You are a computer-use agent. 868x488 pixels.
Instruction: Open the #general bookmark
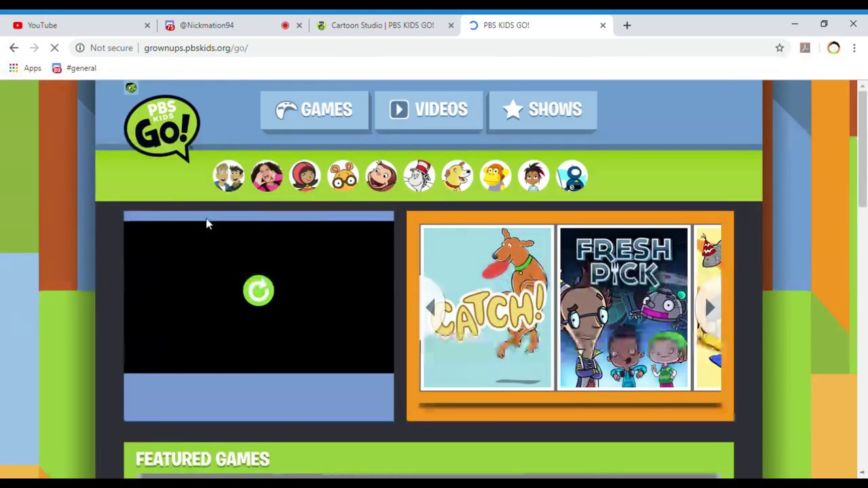[x=75, y=68]
